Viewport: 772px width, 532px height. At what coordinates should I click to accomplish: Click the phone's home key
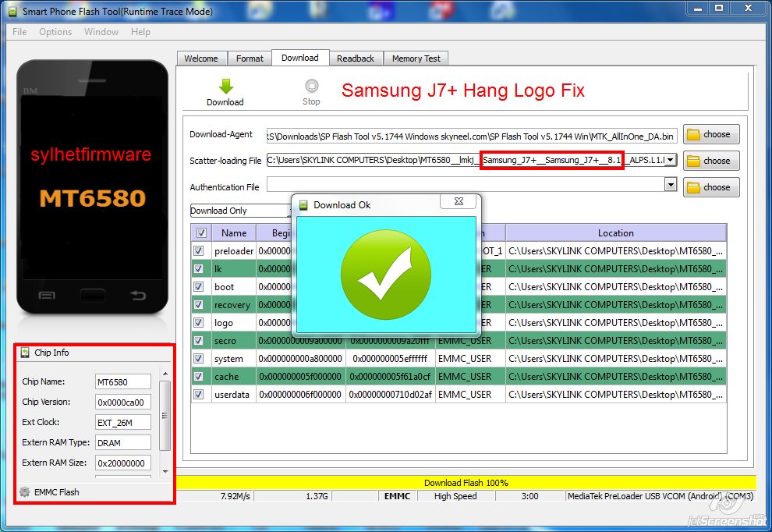coord(93,295)
